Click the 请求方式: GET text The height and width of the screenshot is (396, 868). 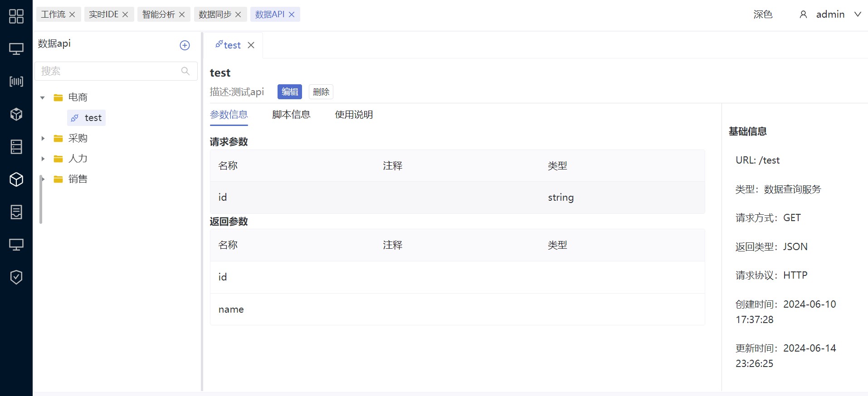pos(768,218)
